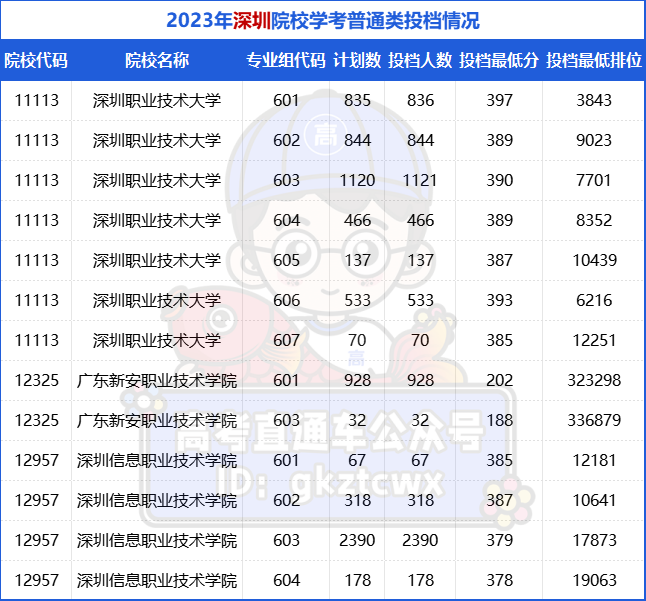The width and height of the screenshot is (646, 601).
Task: Click minimum score 397
Action: tap(499, 100)
